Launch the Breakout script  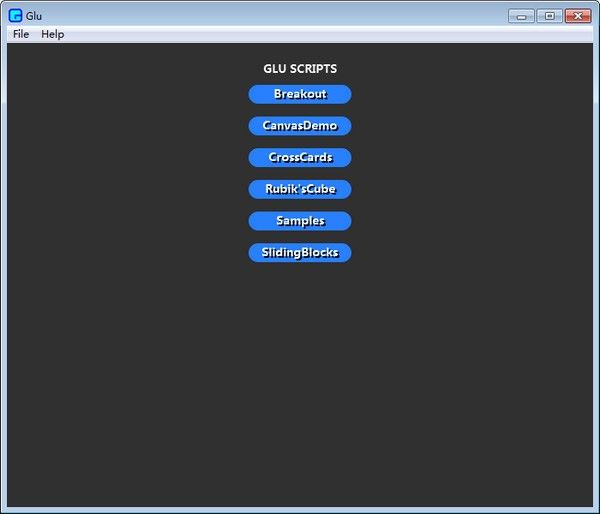300,94
